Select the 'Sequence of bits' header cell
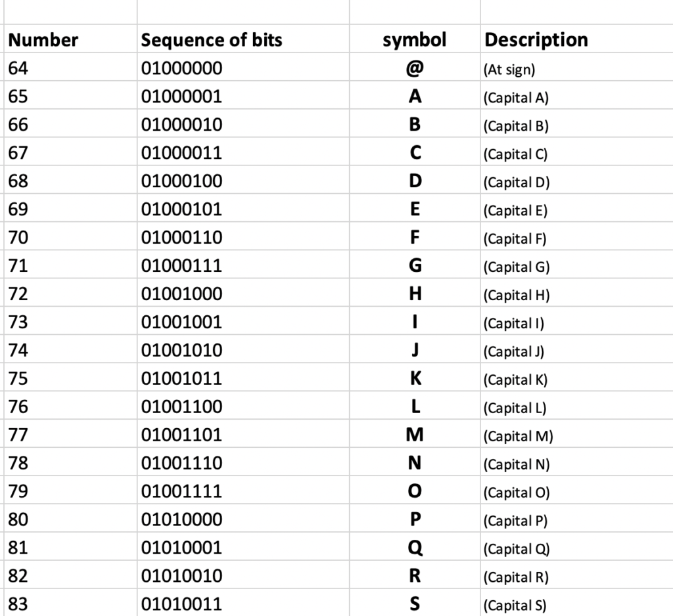 tap(212, 40)
